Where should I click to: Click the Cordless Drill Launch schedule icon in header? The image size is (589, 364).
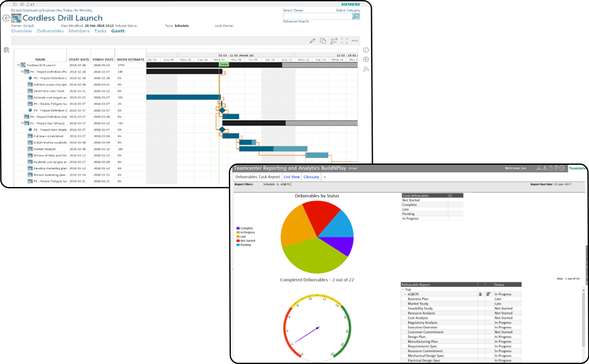tap(16, 18)
